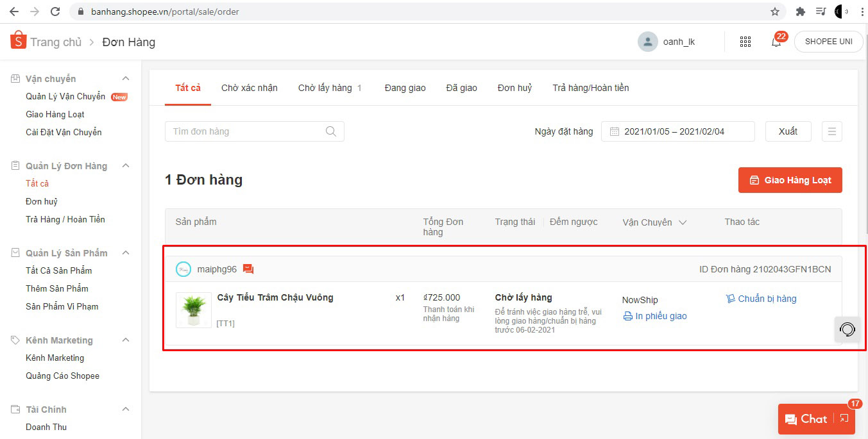Click the Shopee logo icon
The width and height of the screenshot is (868, 439).
click(x=18, y=40)
